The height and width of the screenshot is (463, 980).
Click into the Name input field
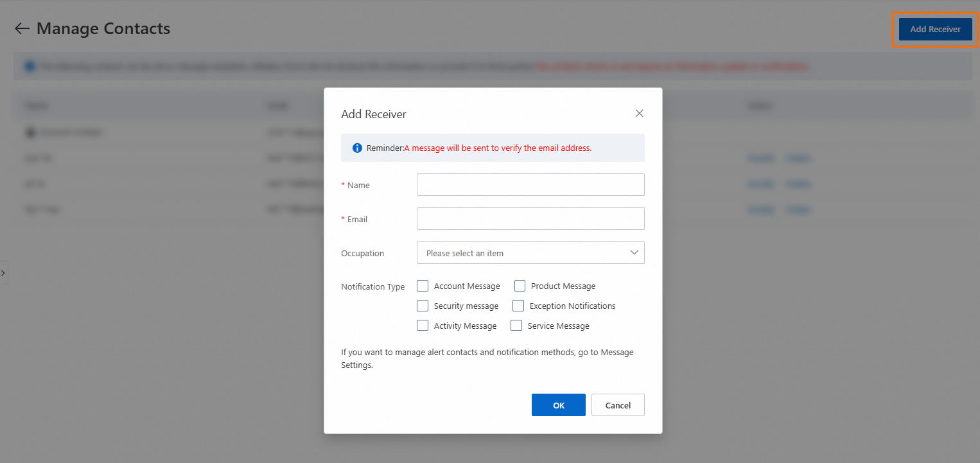click(530, 185)
